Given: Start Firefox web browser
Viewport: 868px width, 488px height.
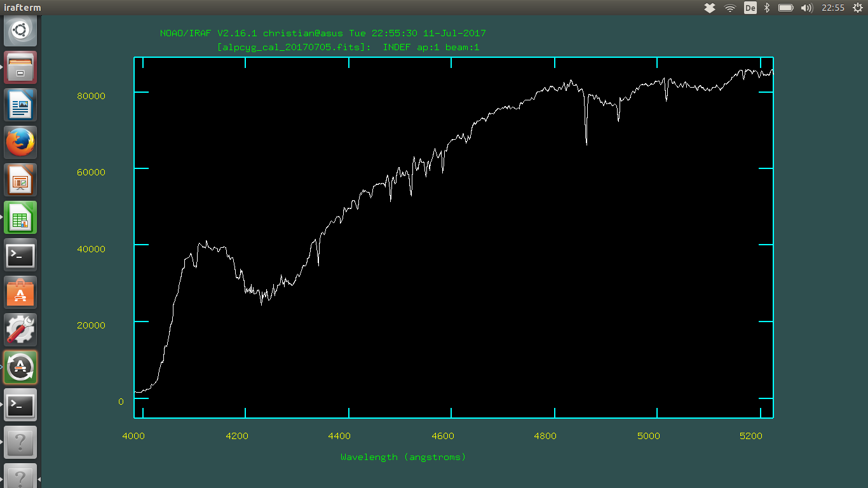Looking at the screenshot, I should coord(20,142).
